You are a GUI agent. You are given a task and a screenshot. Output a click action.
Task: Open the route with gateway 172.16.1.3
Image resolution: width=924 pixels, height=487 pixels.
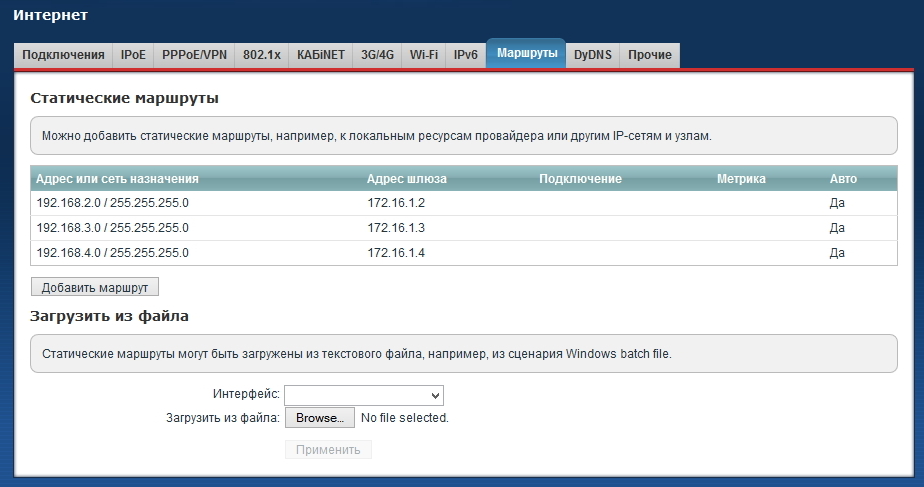click(x=396, y=227)
